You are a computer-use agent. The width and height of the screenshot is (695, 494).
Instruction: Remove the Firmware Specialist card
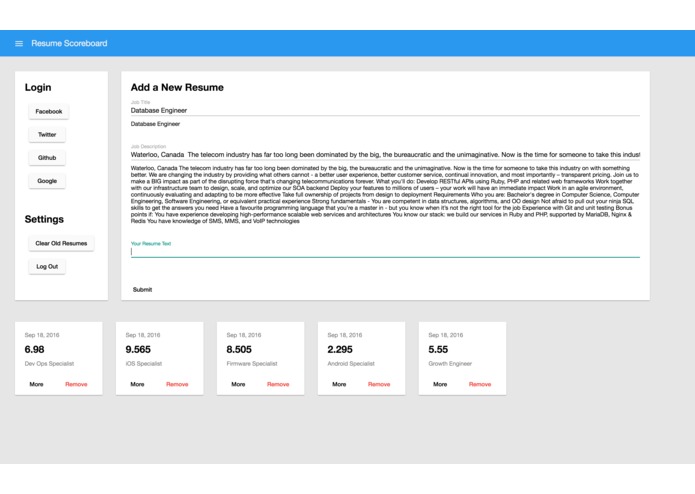[278, 384]
